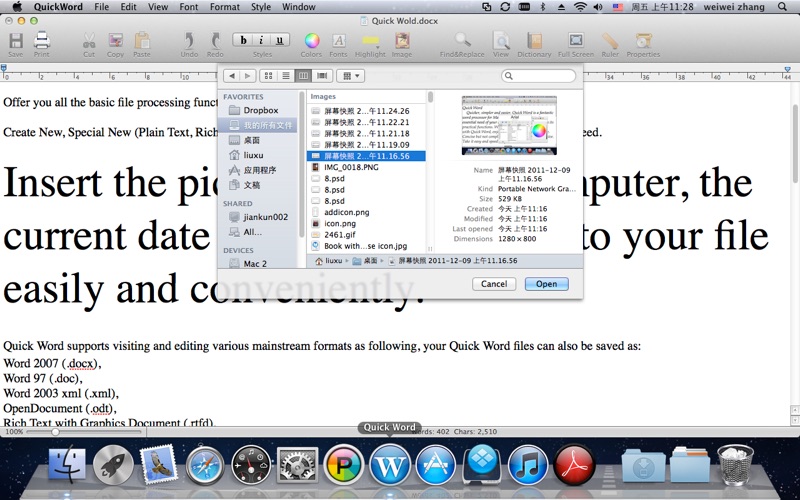
Task: Click the Dictionary toolbar icon
Action: click(x=535, y=42)
